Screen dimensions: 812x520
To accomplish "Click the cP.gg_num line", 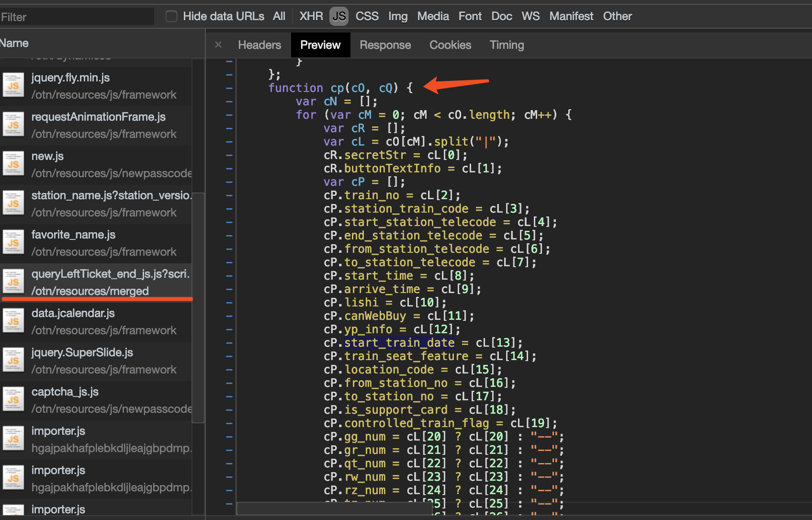I will click(444, 437).
